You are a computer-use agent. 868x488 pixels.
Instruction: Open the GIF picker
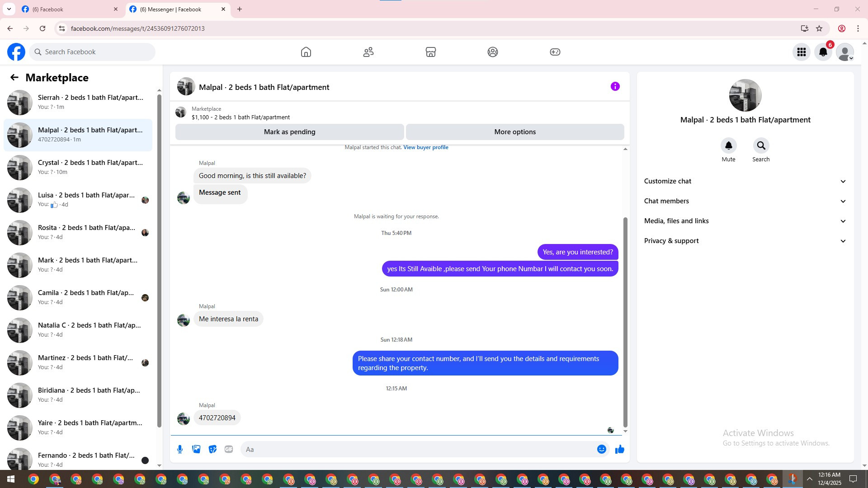pos(229,449)
